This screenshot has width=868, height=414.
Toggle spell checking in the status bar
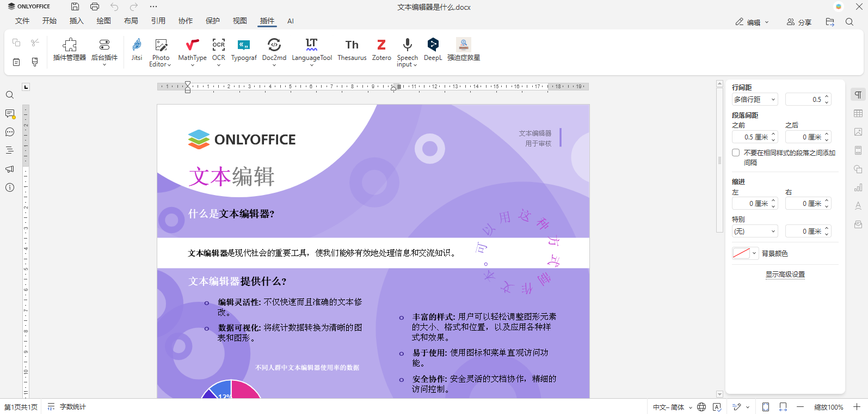point(717,407)
